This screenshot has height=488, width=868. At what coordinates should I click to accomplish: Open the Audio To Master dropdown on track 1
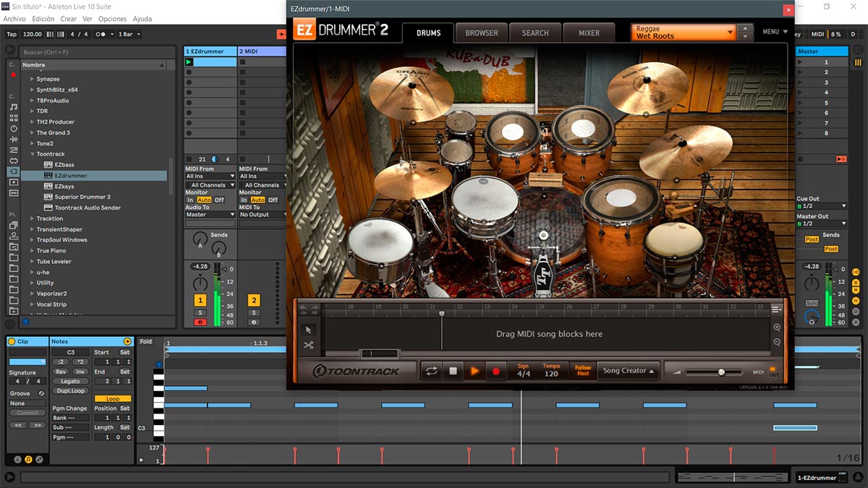210,215
